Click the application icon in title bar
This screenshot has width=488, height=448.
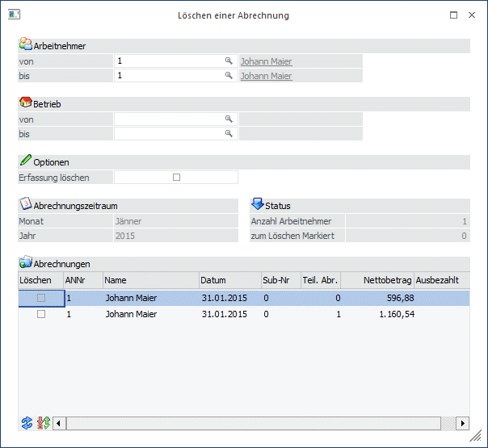[x=14, y=15]
